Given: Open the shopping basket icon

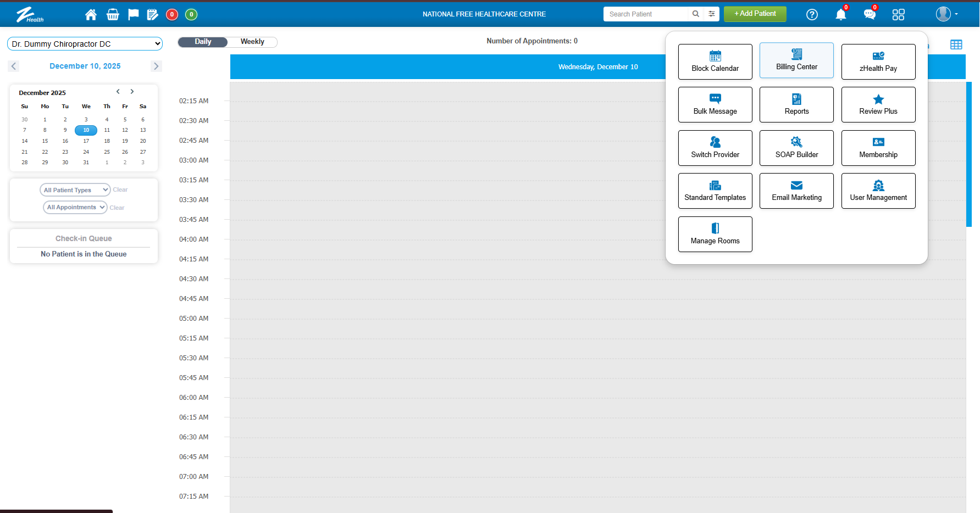Looking at the screenshot, I should point(113,14).
